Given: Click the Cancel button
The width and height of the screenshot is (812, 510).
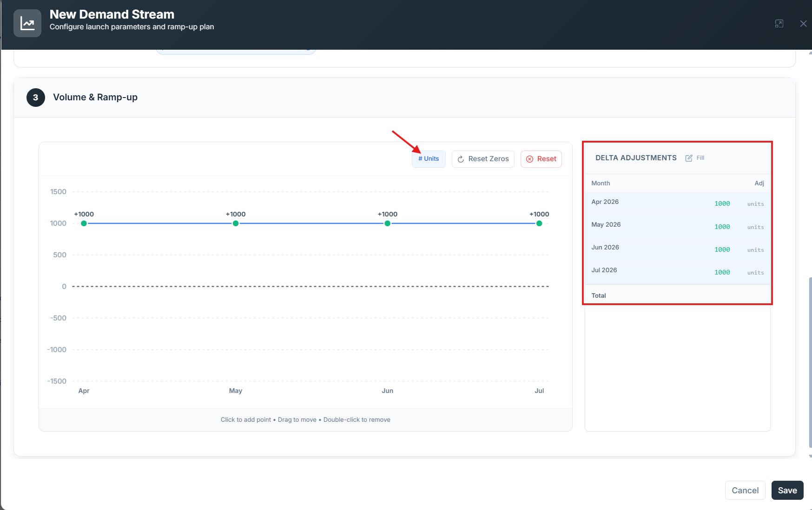Looking at the screenshot, I should (745, 490).
